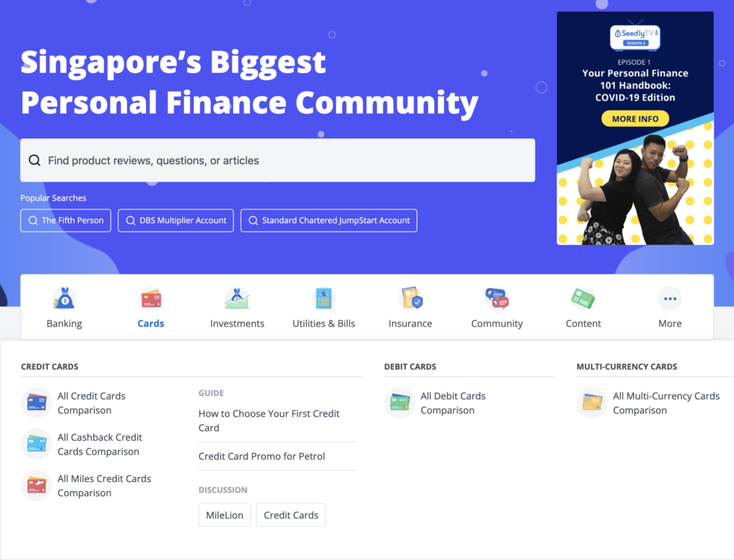Focus the Find product reviews search field
The image size is (734, 560).
click(277, 160)
